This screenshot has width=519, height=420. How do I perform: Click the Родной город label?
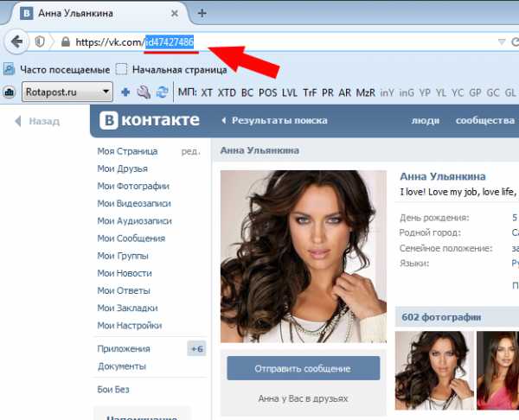click(430, 232)
